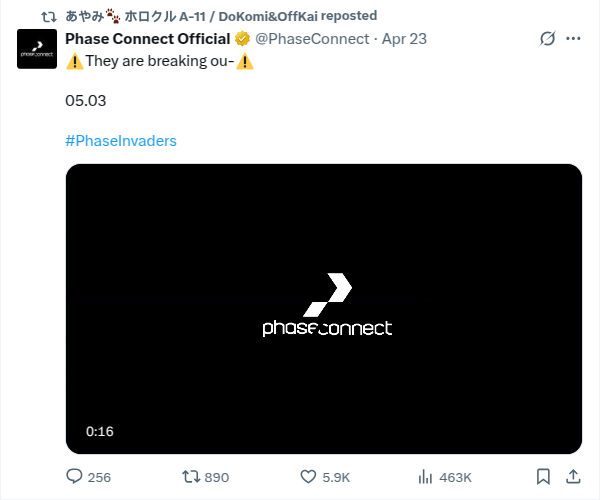Click the 0:16 video duration label
Screen dimensions: 602x500
point(100,432)
